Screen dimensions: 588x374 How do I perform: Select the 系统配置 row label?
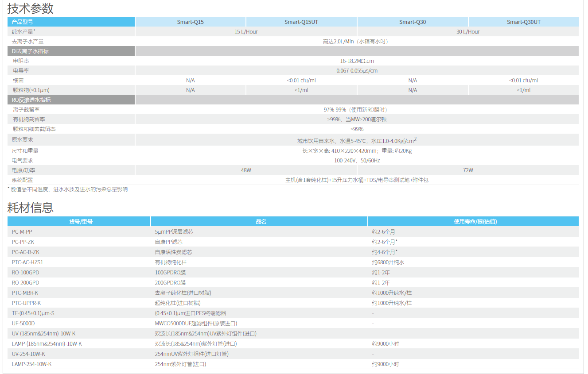(23, 180)
